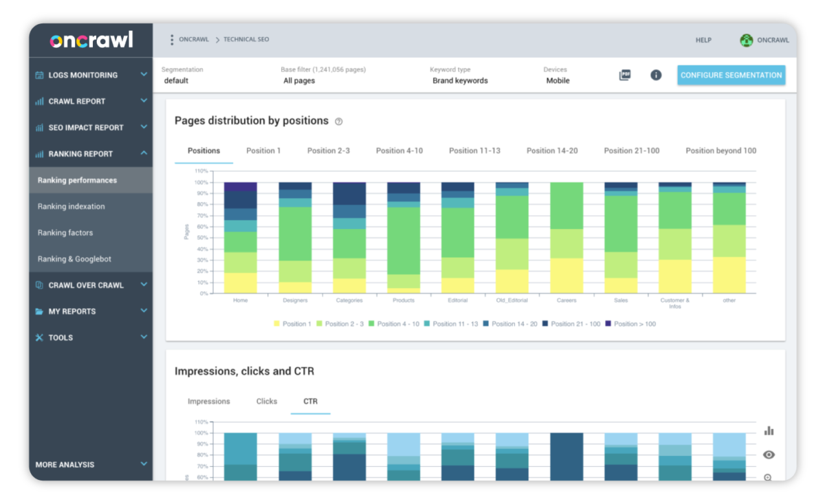
Task: Expand the Crawl Over Crawl chevron
Action: tap(144, 284)
